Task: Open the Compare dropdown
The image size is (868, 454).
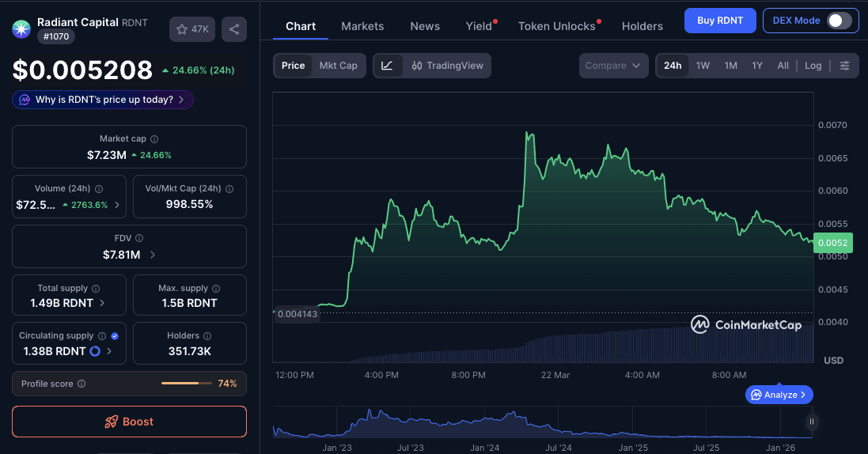Action: (613, 66)
